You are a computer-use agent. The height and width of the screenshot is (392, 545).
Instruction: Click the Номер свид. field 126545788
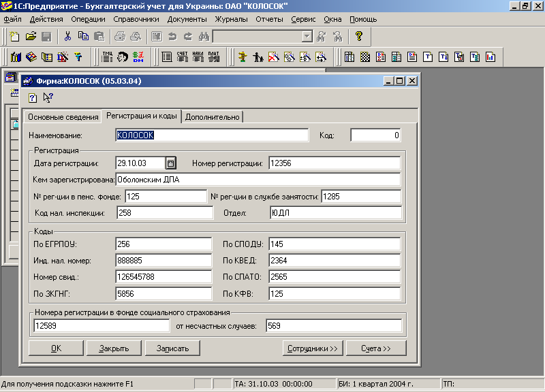(163, 277)
